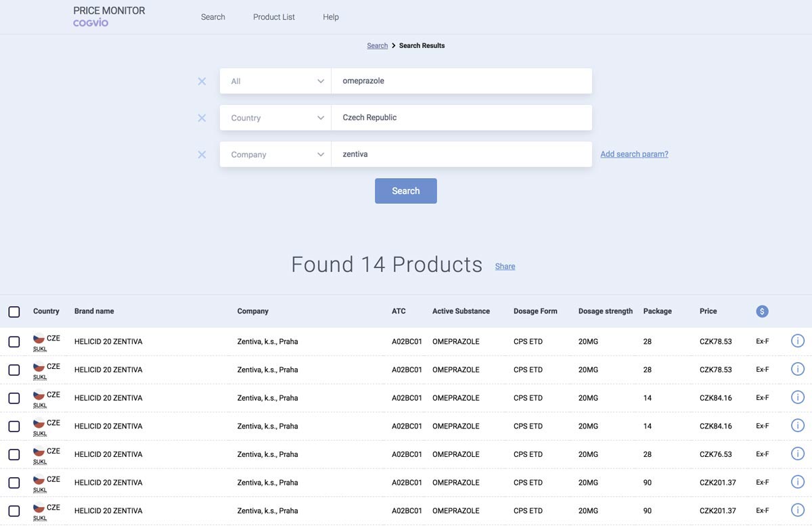Click the 'Country' column header
Image resolution: width=812 pixels, height=528 pixels.
click(46, 311)
